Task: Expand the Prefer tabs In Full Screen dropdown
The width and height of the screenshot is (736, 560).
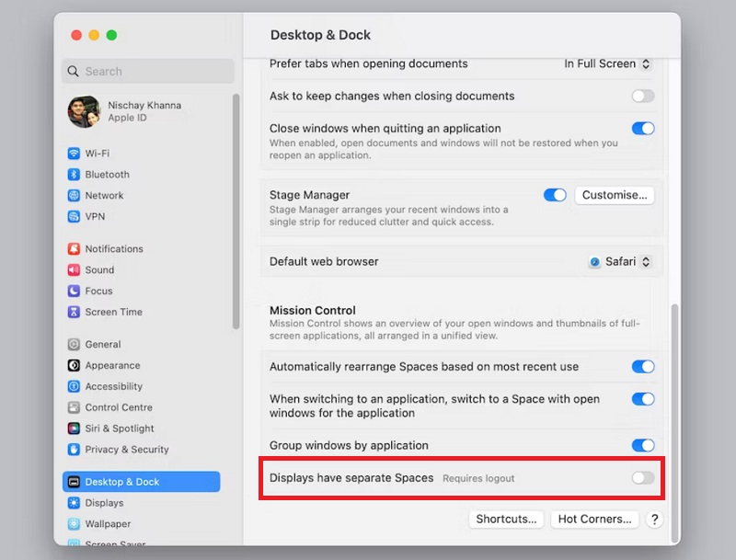Action: [607, 64]
